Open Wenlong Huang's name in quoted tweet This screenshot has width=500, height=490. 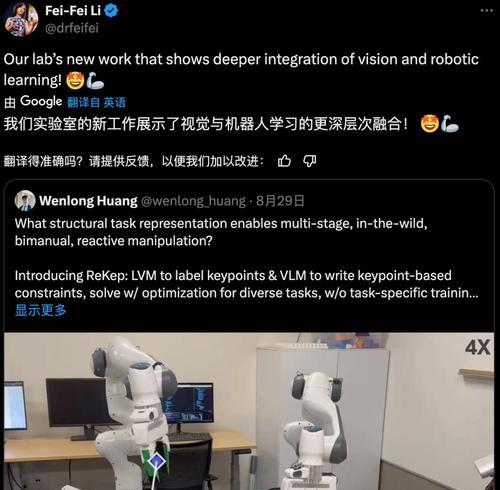click(x=88, y=201)
